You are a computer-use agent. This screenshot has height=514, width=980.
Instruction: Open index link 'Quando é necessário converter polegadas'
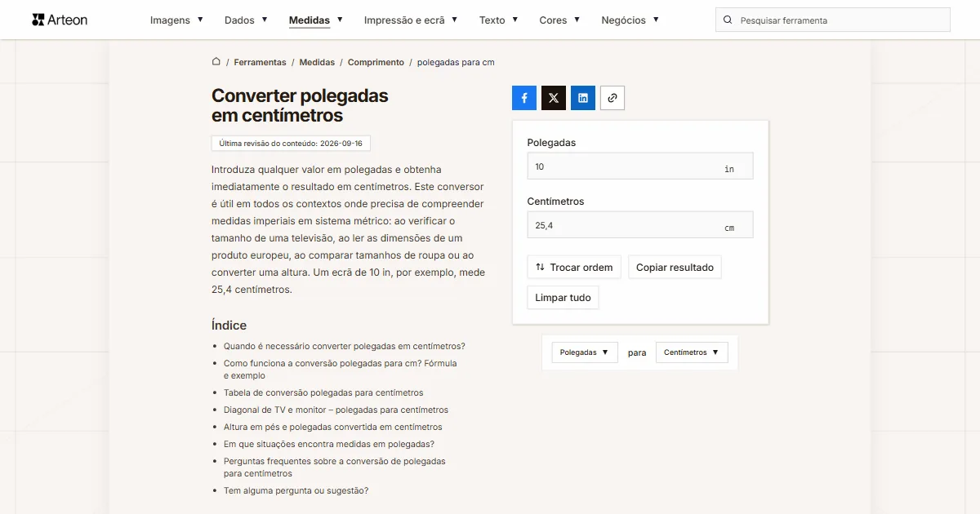click(345, 346)
